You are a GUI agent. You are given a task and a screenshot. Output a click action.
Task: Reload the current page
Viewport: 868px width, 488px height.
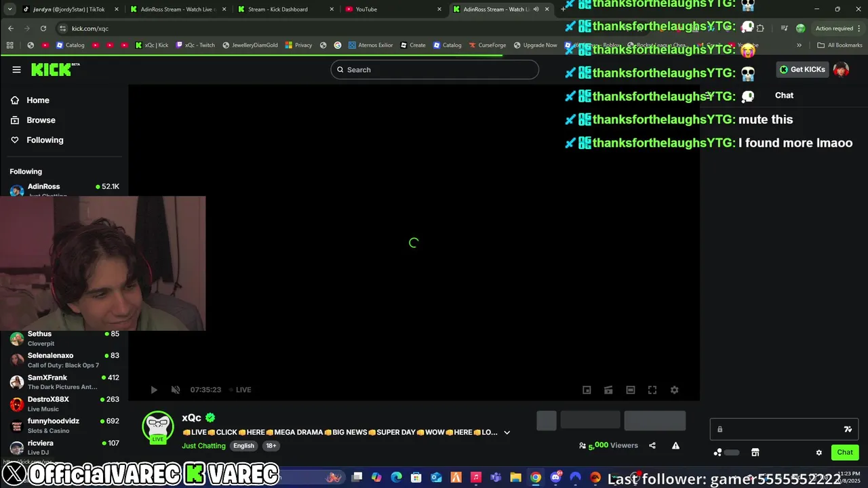point(43,28)
